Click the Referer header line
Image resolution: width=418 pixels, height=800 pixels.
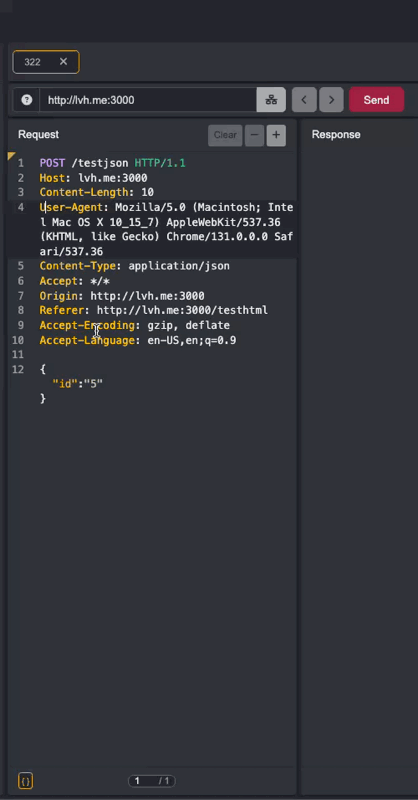154,310
